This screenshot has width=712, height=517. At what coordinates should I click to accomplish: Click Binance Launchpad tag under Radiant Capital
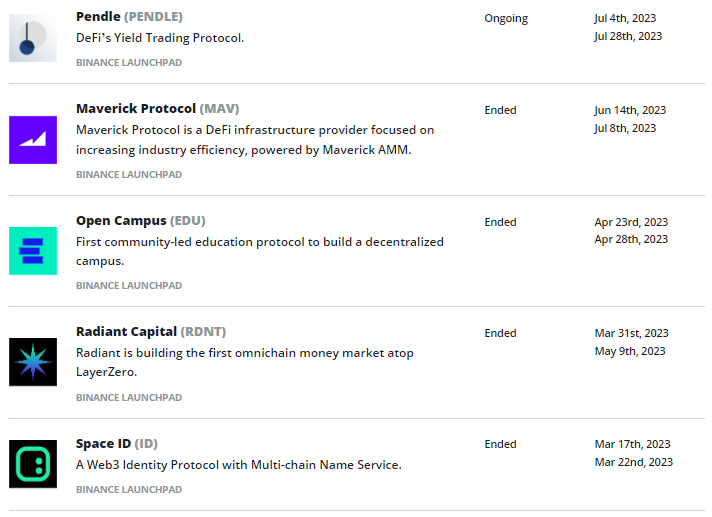point(129,397)
